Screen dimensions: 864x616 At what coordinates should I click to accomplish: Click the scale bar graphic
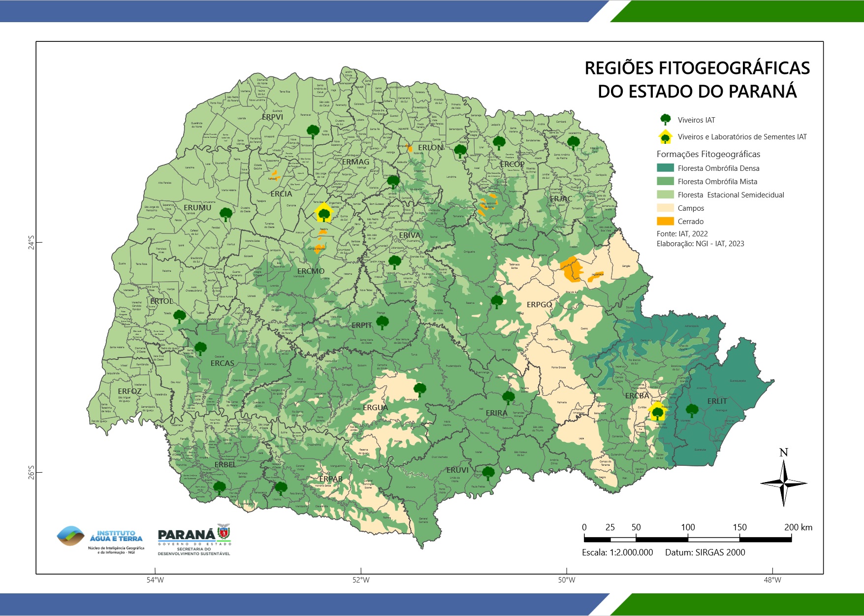click(x=688, y=539)
